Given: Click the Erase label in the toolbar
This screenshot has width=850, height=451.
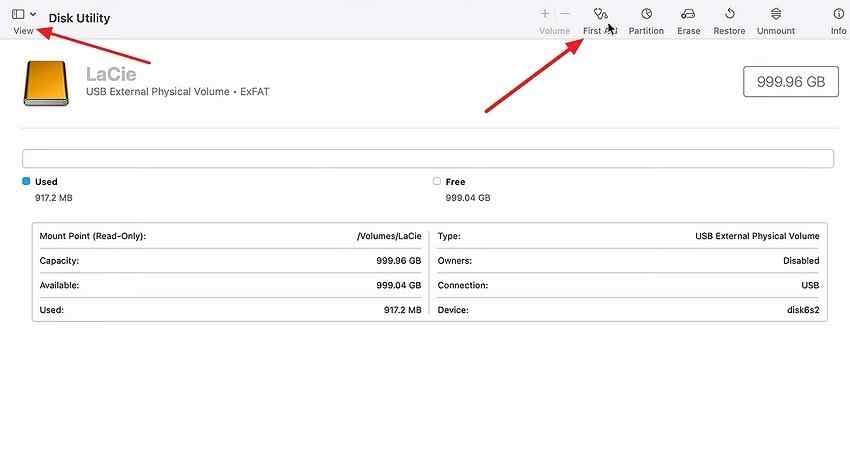Looking at the screenshot, I should pyautogui.click(x=688, y=31).
